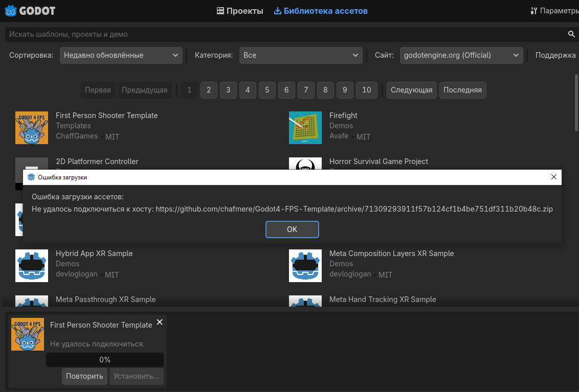Open Hybrid App XR Sample thumbnail

[32, 266]
